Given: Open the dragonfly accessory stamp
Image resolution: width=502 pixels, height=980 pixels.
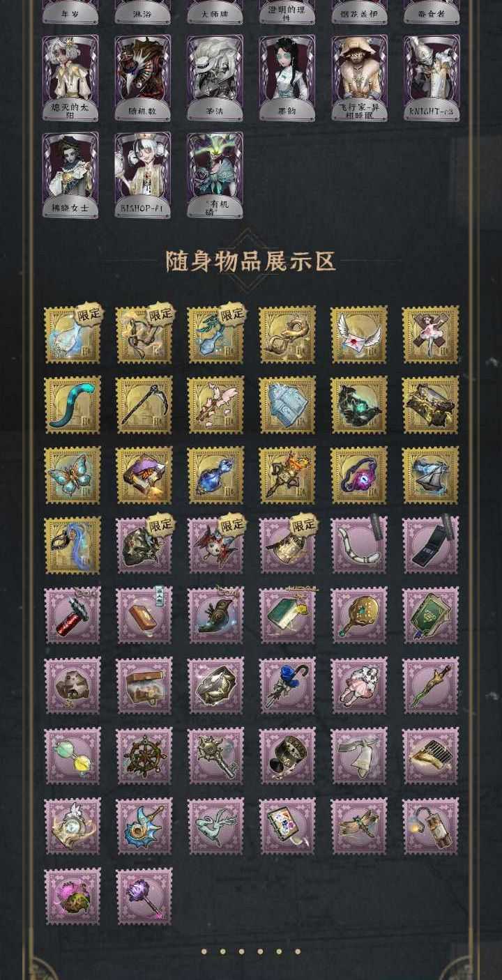Looking at the screenshot, I should click(359, 827).
